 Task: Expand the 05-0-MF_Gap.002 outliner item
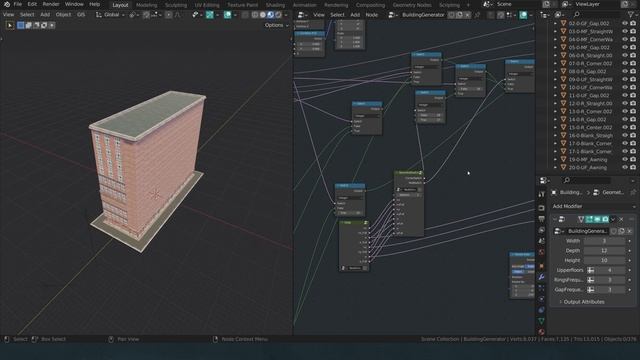(555, 47)
